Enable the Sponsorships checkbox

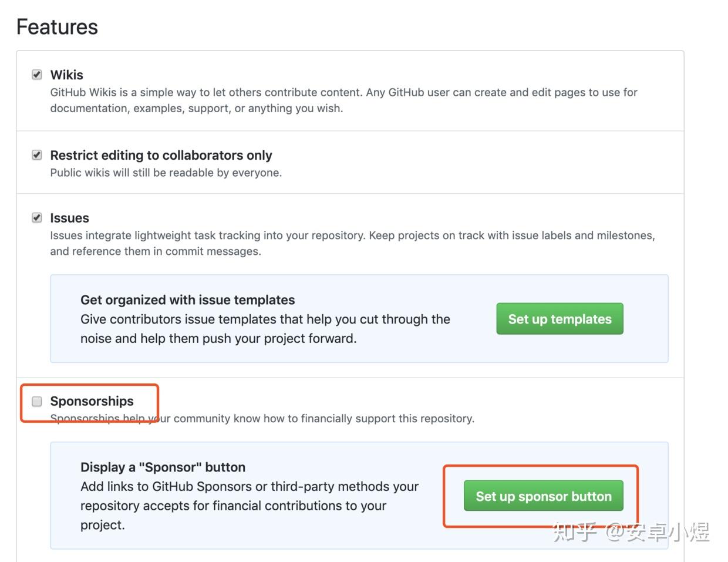coord(36,401)
